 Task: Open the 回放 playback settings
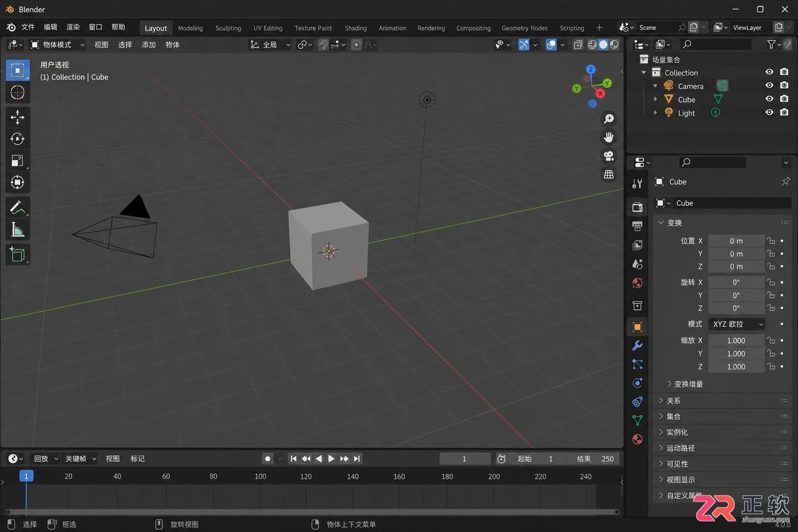click(x=46, y=459)
